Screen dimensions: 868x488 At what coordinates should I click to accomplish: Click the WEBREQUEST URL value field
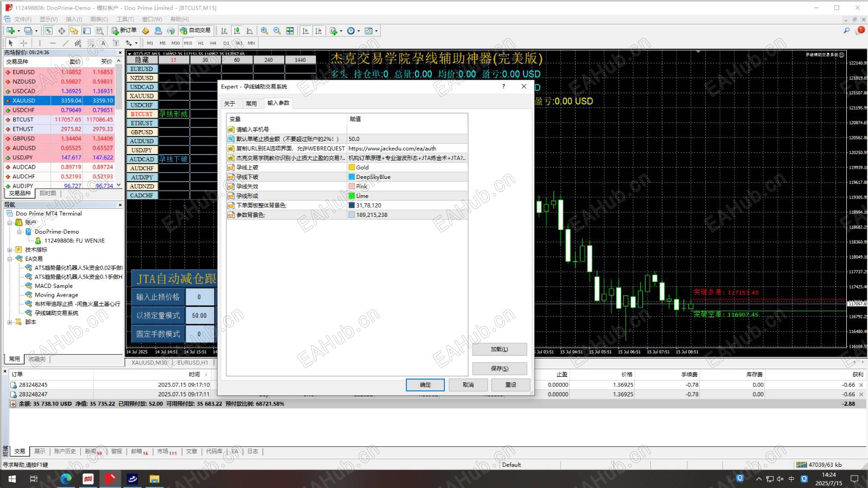(x=407, y=148)
